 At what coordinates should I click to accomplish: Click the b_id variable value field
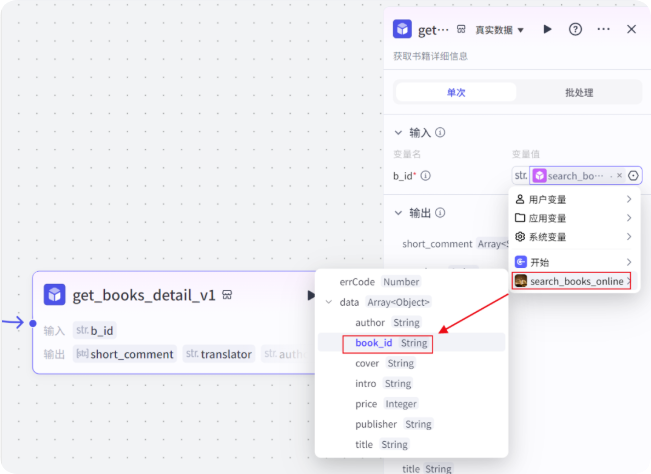click(x=577, y=176)
